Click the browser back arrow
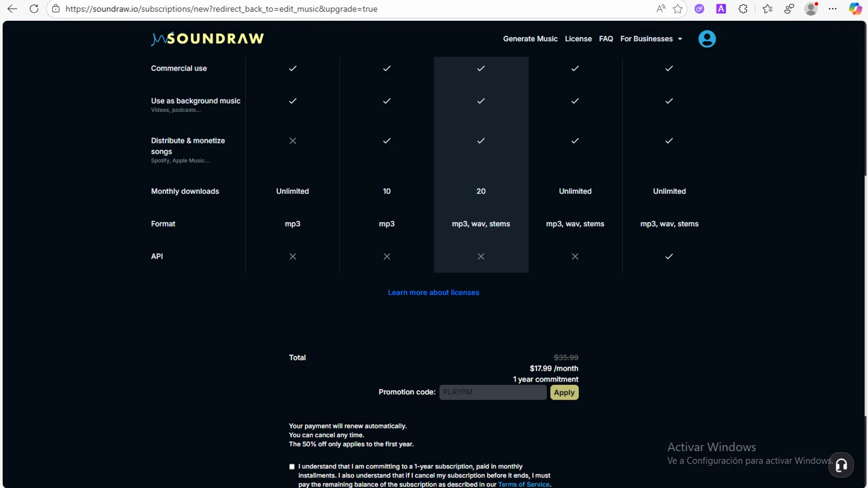The width and height of the screenshot is (868, 488). pos(12,9)
